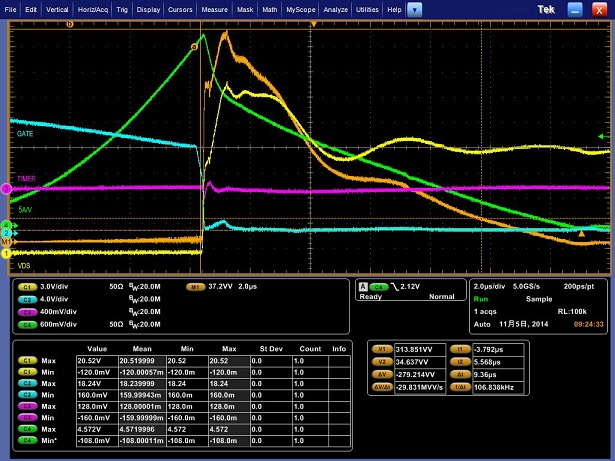
Task: Click the Run acquisition status
Action: coord(481,299)
